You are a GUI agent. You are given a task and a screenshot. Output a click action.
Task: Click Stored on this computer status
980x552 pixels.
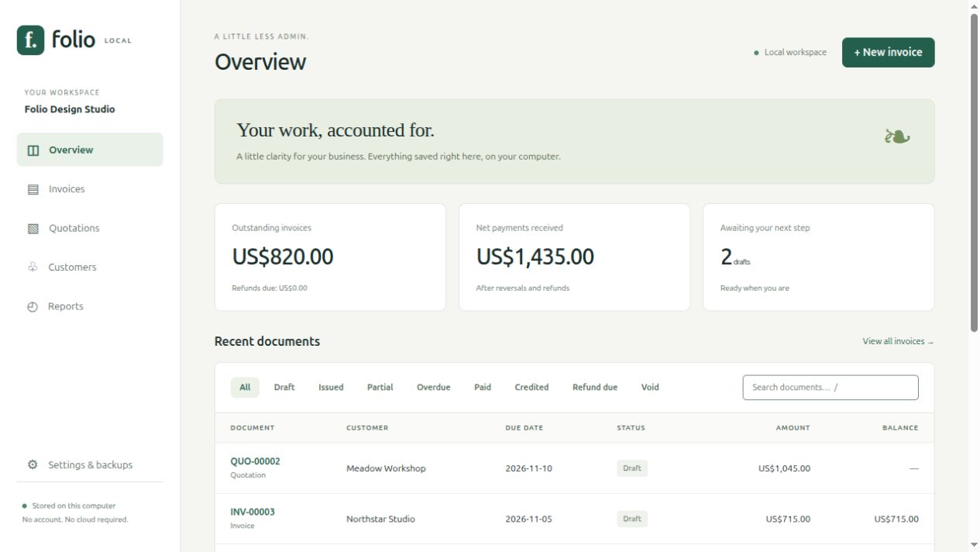pyautogui.click(x=69, y=506)
